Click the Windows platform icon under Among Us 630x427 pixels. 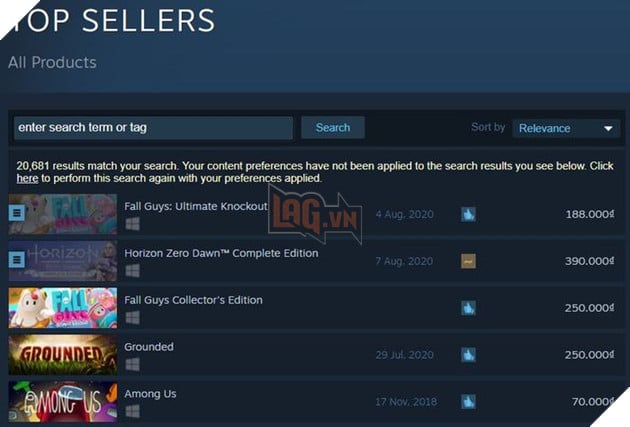(133, 411)
